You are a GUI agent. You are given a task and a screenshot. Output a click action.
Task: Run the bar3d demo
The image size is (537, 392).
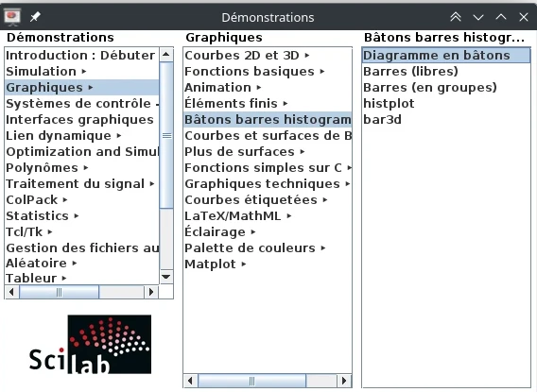coord(446,119)
